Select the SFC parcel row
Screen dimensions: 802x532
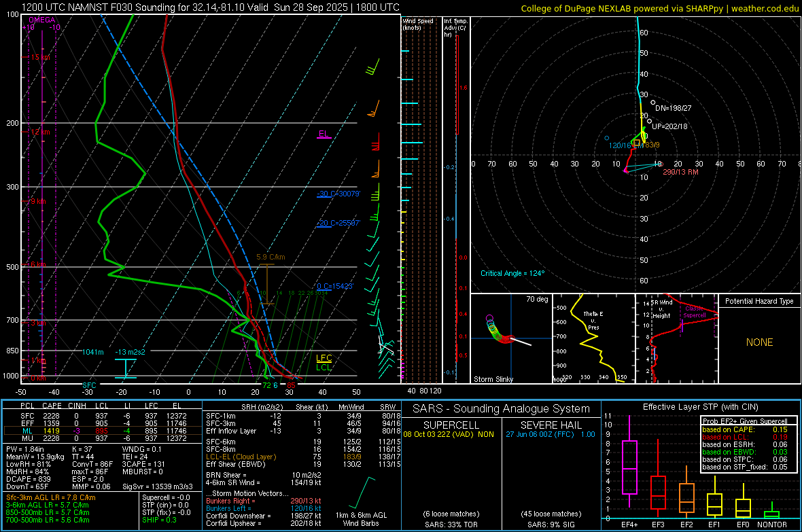[103, 416]
